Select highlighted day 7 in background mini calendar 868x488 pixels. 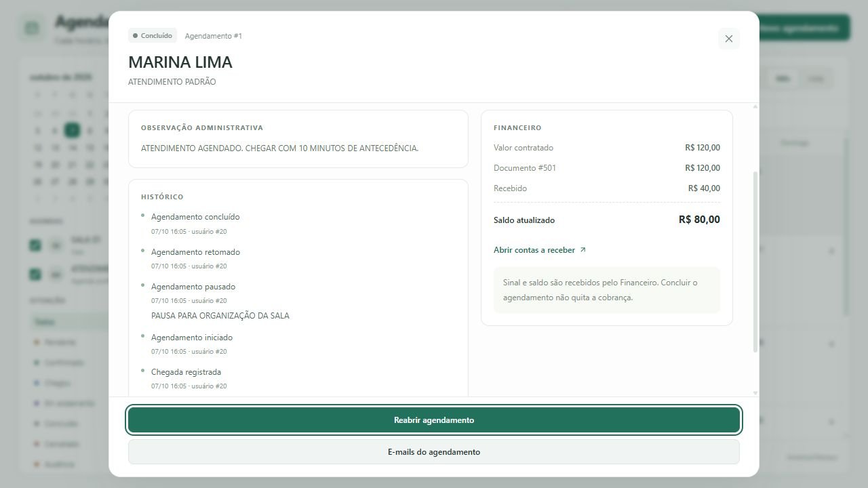pyautogui.click(x=72, y=130)
